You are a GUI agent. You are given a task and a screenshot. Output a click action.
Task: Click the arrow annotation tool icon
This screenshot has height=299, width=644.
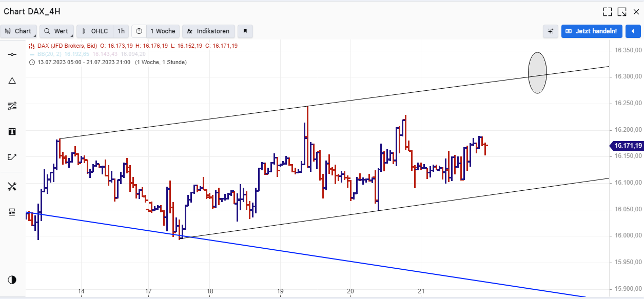(12, 157)
